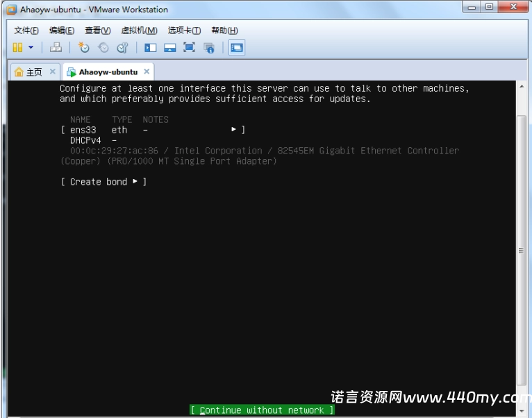
Task: Switch to the 主页 tab
Action: 35,72
